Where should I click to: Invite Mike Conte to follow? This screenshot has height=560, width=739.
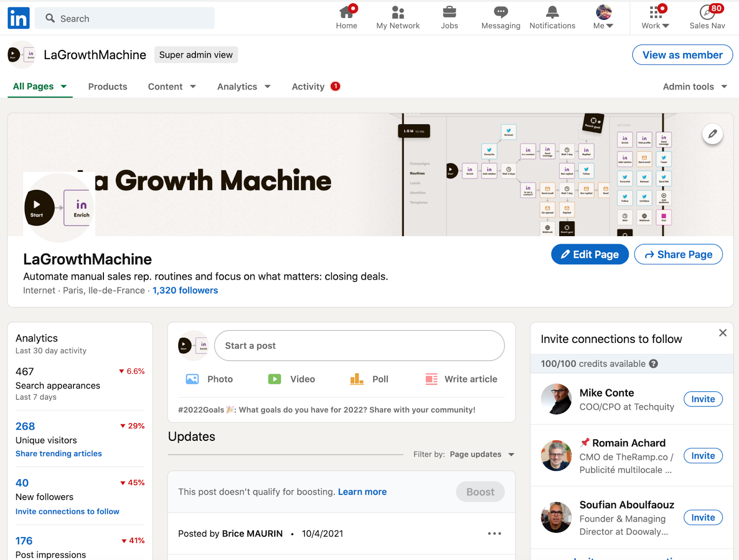click(703, 399)
